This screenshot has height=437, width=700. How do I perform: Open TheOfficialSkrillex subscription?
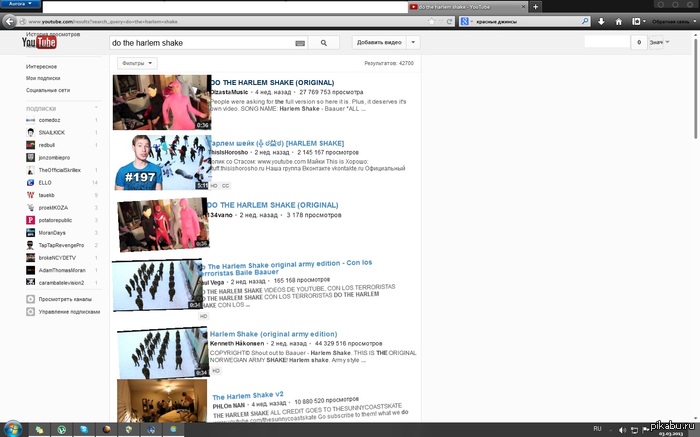[x=62, y=170]
